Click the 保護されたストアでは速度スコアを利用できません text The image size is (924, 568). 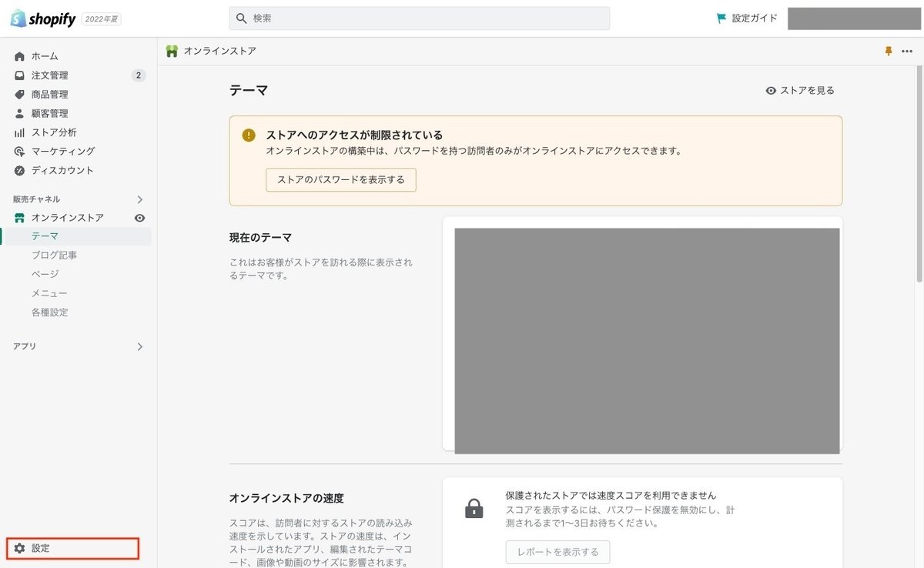click(611, 495)
